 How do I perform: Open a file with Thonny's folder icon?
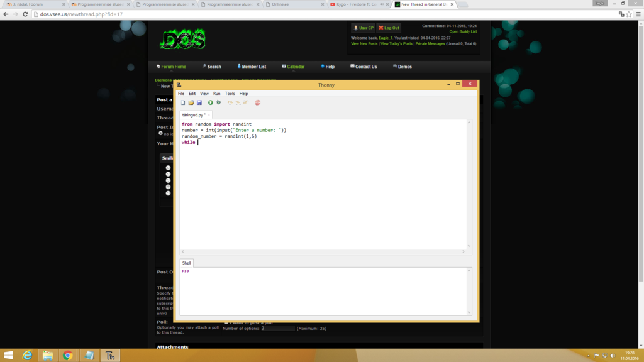click(191, 102)
